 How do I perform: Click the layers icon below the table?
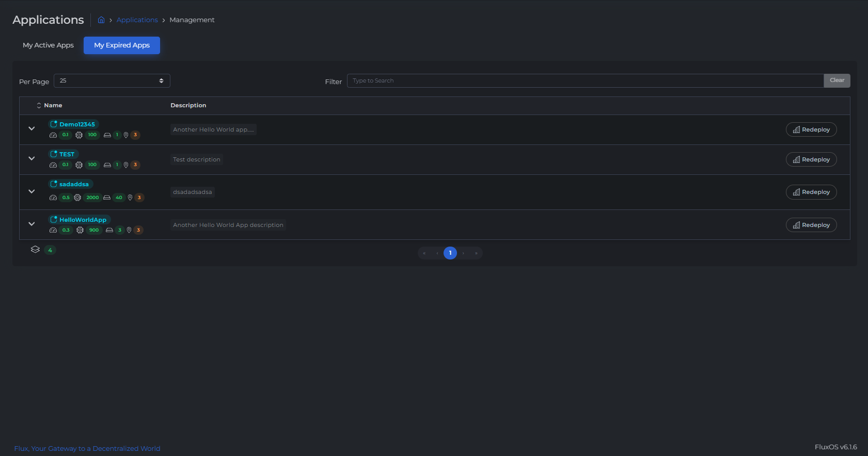(x=35, y=250)
